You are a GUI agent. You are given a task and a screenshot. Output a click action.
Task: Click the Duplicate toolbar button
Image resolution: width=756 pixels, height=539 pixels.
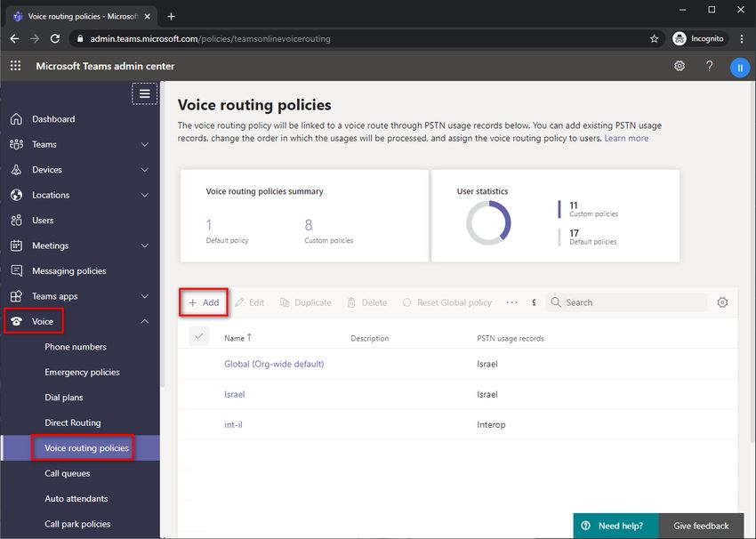point(306,302)
